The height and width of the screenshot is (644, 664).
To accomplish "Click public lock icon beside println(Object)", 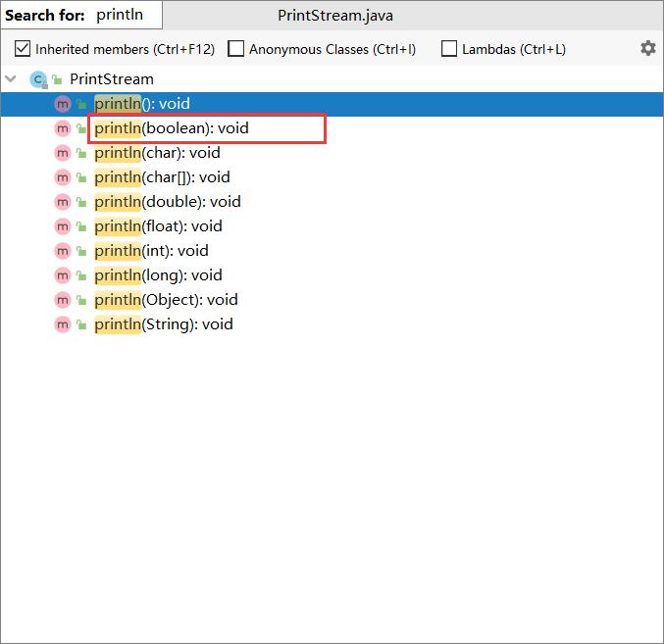I will pos(81,300).
